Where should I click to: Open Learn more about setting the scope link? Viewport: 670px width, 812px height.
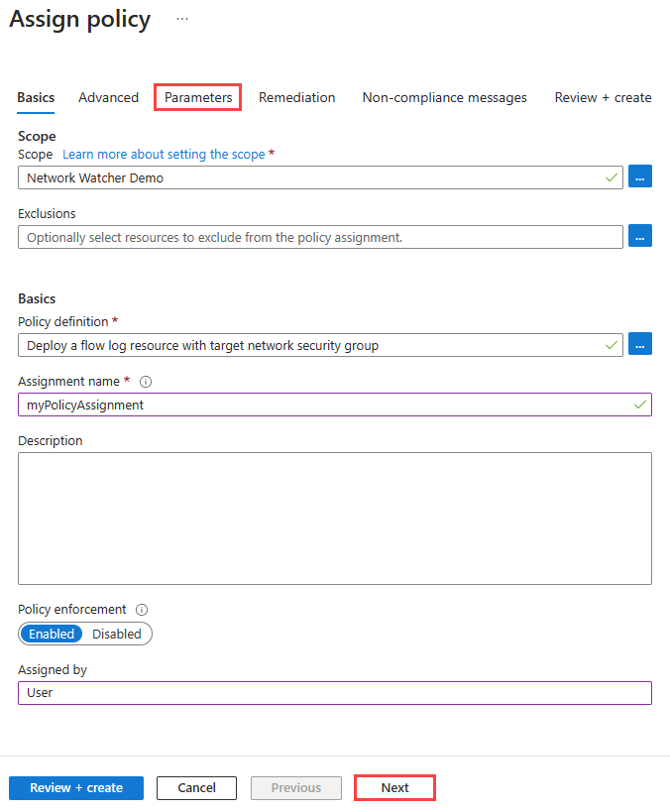pyautogui.click(x=164, y=155)
